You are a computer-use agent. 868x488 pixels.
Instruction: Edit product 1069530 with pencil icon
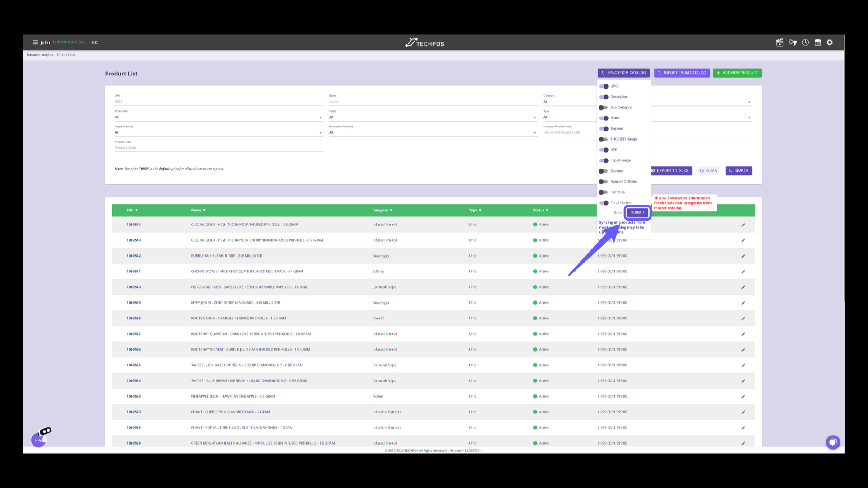[743, 412]
